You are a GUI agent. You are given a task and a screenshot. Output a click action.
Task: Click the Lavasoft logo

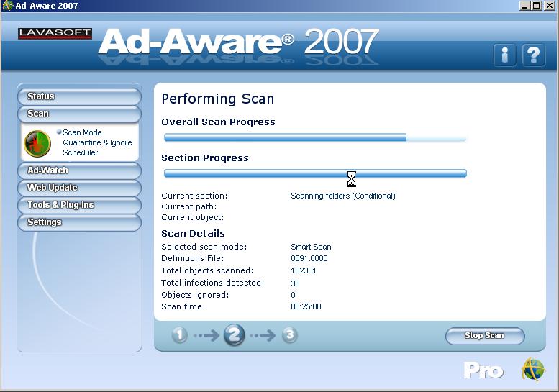coord(55,34)
